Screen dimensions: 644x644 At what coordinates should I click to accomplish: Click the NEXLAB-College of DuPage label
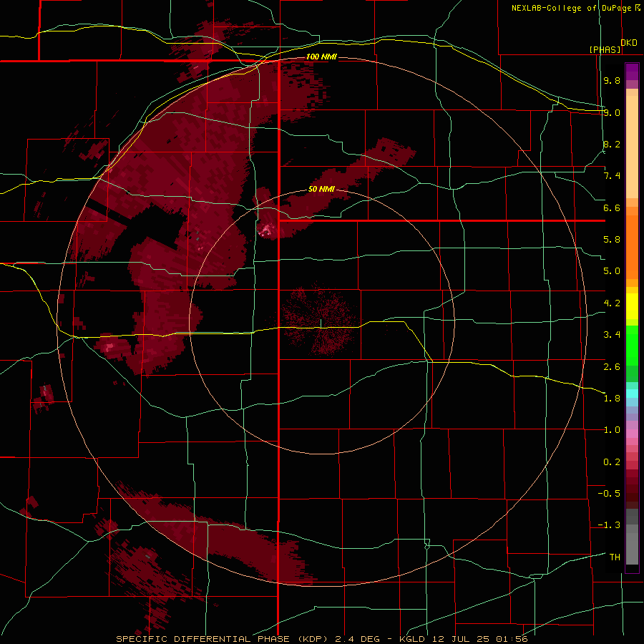[x=571, y=8]
